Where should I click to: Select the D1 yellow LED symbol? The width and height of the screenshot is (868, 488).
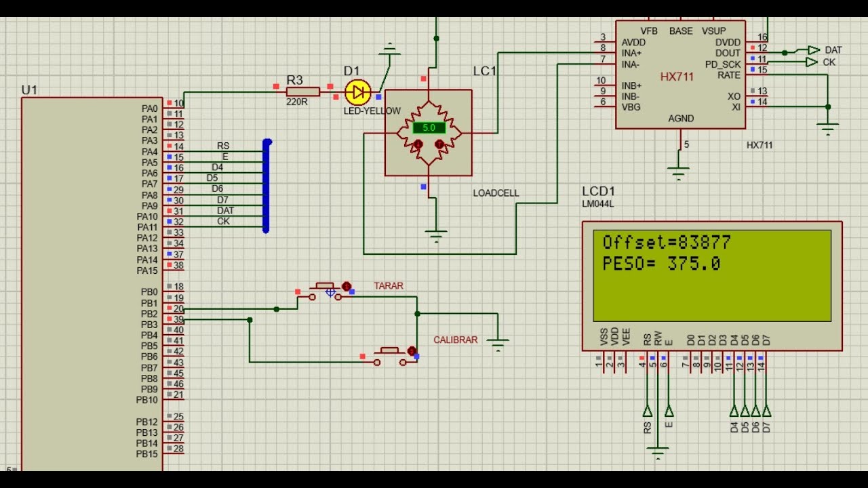(x=358, y=92)
